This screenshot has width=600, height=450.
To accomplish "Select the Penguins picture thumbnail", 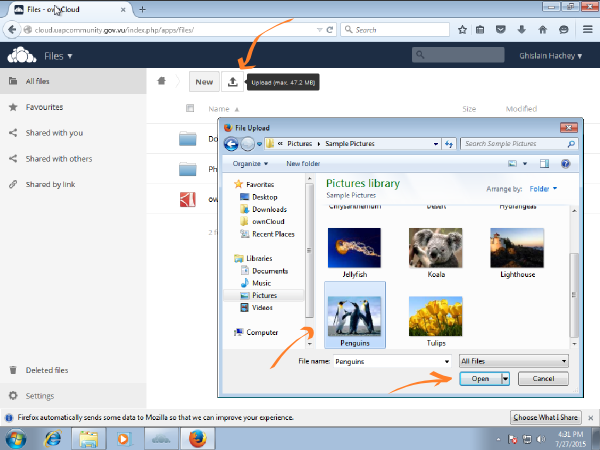I will click(355, 315).
